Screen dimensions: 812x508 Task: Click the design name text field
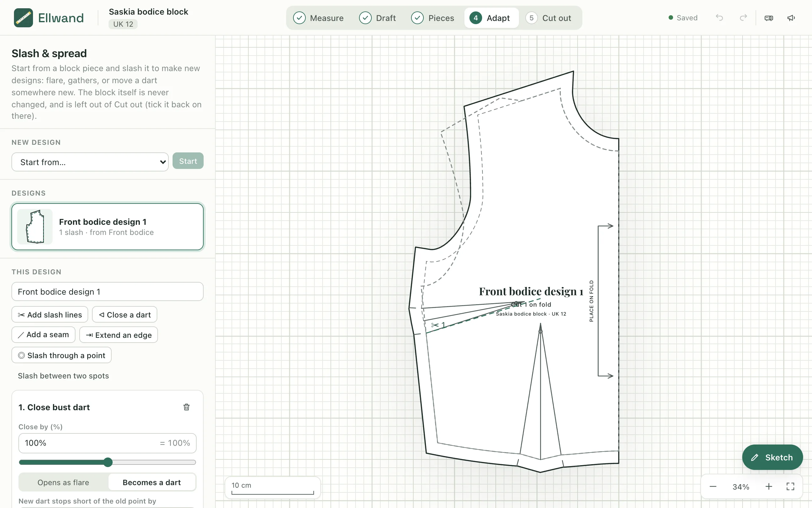[108, 291]
